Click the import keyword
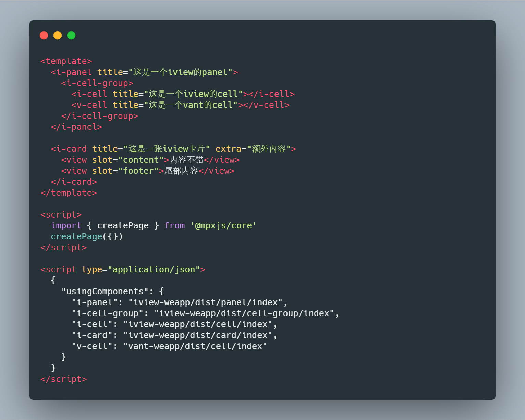Screen dimensions: 525x420 pos(66,225)
